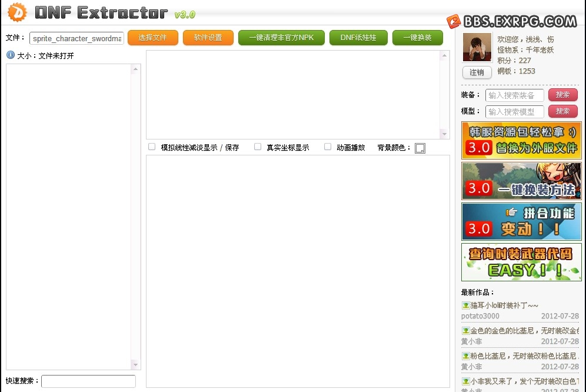Click author name potato3000
The width and height of the screenshot is (586, 392).
(480, 316)
